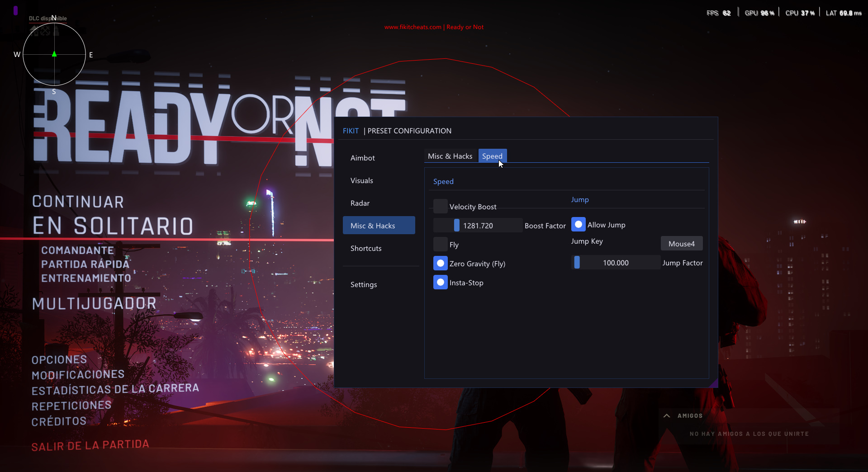Click the FIKIT brand label
The image size is (868, 472).
[x=351, y=131]
